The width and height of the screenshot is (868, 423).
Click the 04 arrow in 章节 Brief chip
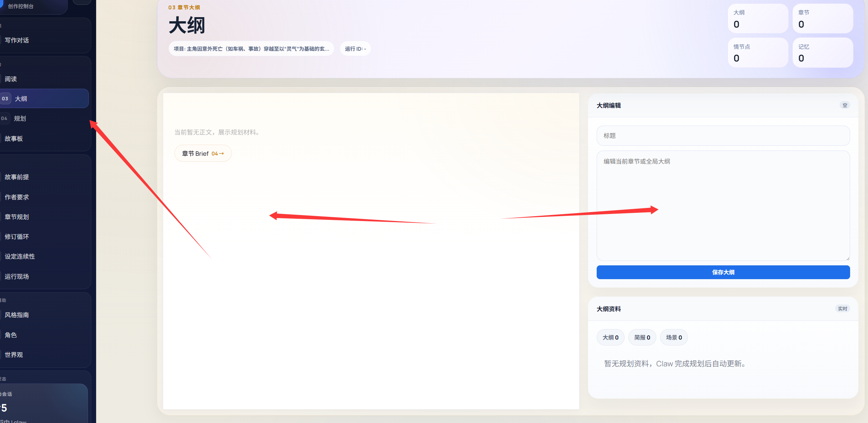click(218, 154)
